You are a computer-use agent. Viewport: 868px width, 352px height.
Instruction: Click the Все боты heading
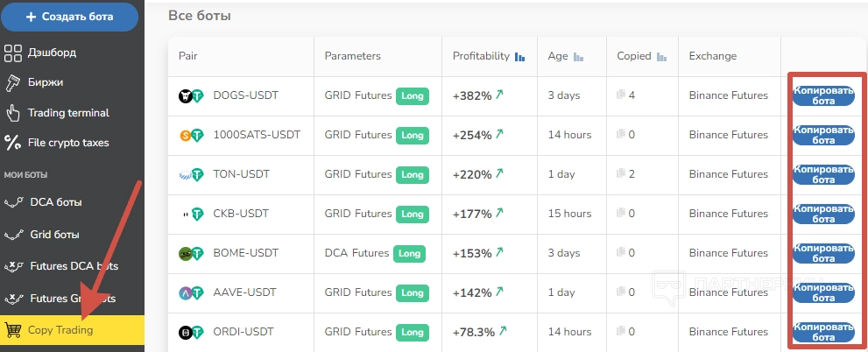pyautogui.click(x=200, y=16)
